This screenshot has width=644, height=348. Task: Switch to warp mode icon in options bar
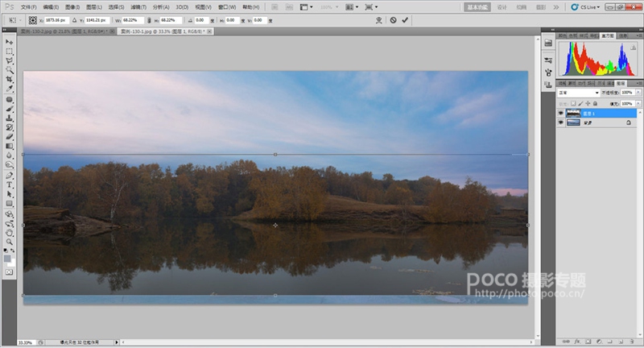click(x=378, y=19)
